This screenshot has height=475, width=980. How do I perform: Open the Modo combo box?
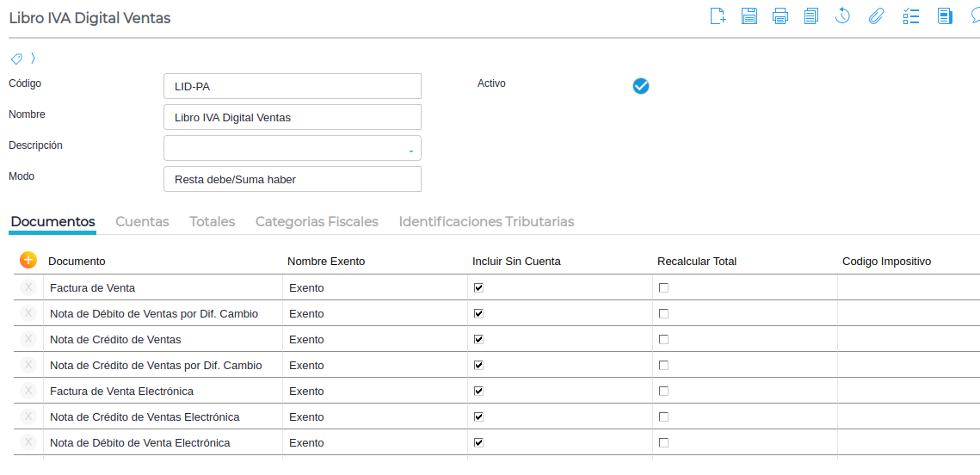(292, 179)
